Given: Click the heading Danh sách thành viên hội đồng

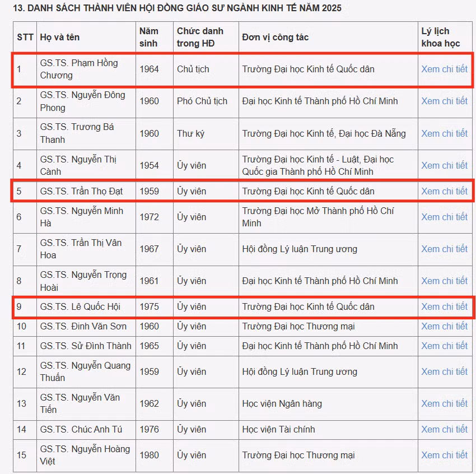Looking at the screenshot, I should pos(178,8).
